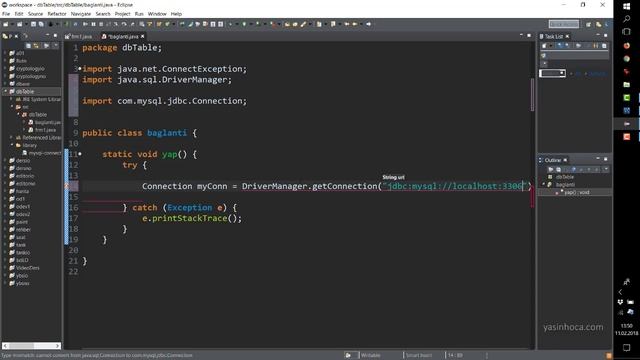Select the VideoDers project
Image resolution: width=640 pixels, height=360 pixels.
click(x=24, y=268)
